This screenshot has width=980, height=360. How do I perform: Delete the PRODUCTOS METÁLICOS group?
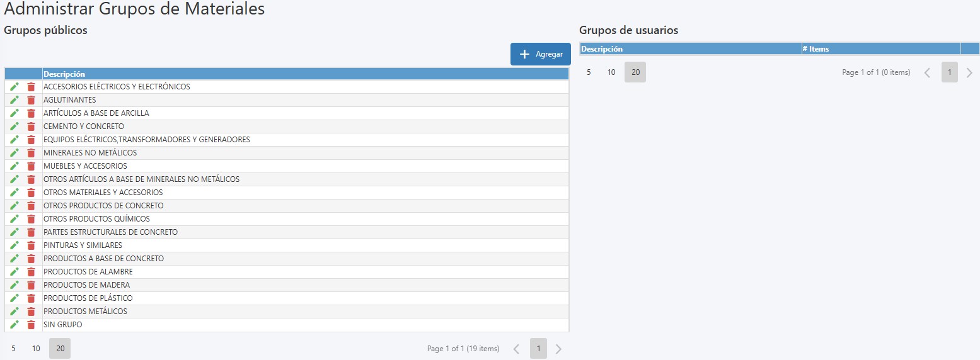(31, 312)
